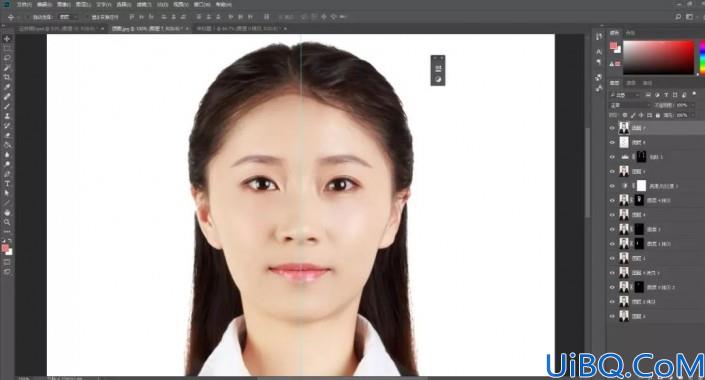The width and height of the screenshot is (705, 380).
Task: Open the Layer menu
Action: pos(83,4)
